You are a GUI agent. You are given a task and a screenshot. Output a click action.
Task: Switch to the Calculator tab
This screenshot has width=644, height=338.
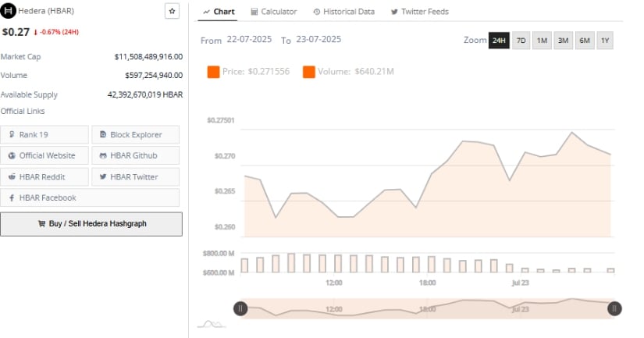tap(274, 12)
